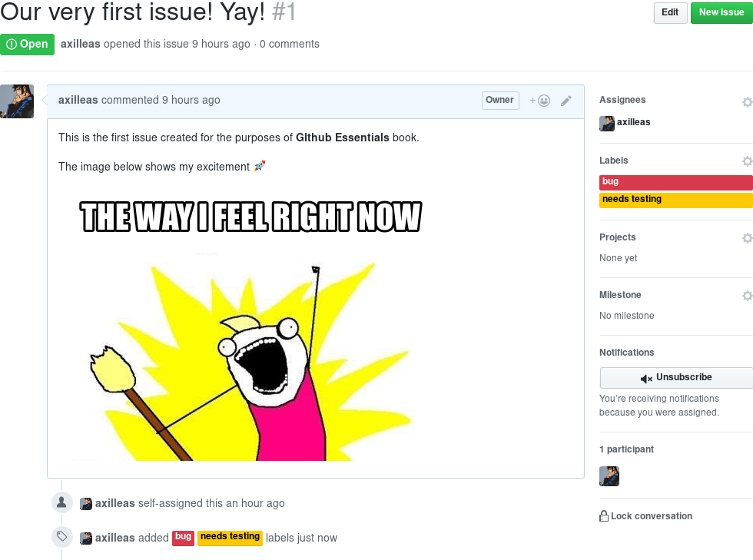753x560 pixels.
Task: Select the red bug label in sidebar
Action: pyautogui.click(x=676, y=182)
